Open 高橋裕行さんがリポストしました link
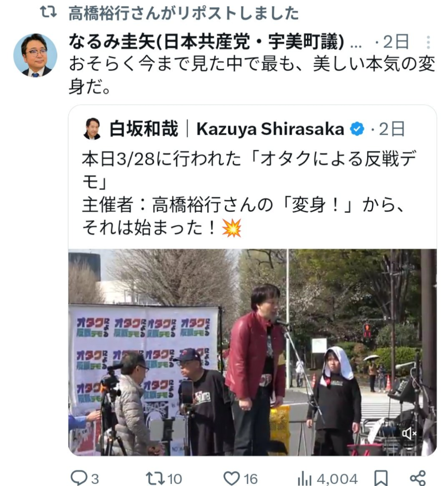 (184, 13)
